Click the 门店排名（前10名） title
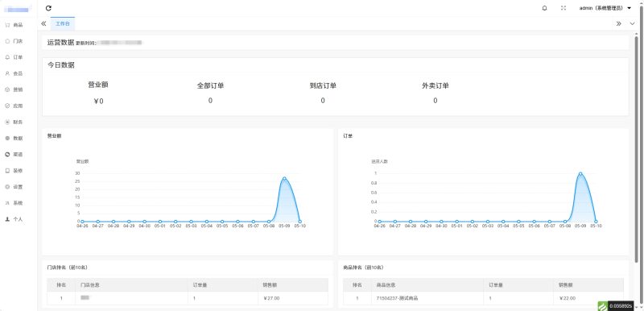The image size is (644, 311). pos(68,267)
